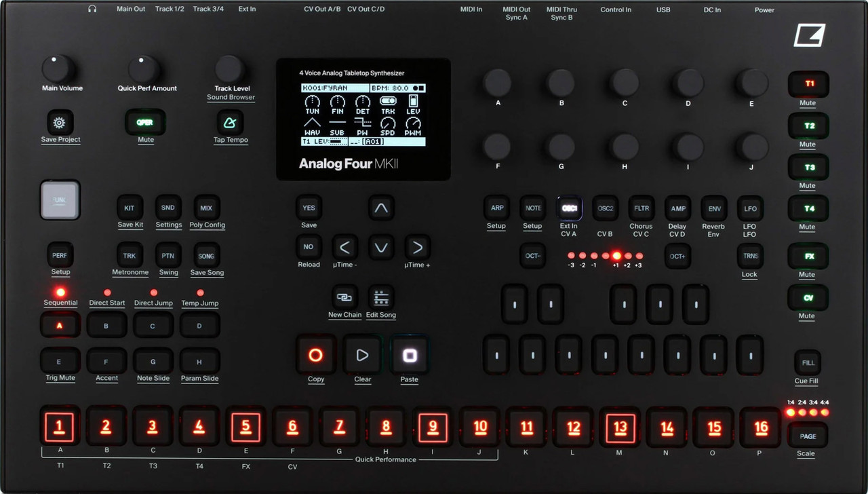This screenshot has height=494, width=868.
Task: Switch to the Sound Browser
Action: (231, 70)
